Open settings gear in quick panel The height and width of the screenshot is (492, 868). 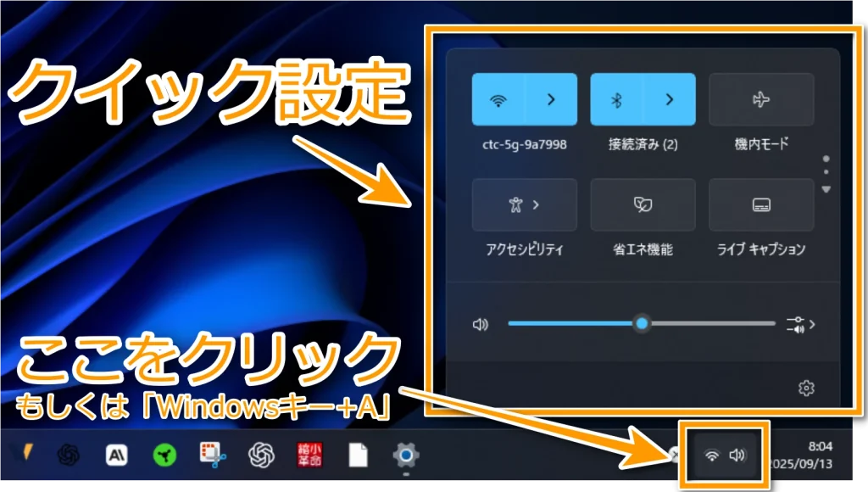pyautogui.click(x=806, y=388)
